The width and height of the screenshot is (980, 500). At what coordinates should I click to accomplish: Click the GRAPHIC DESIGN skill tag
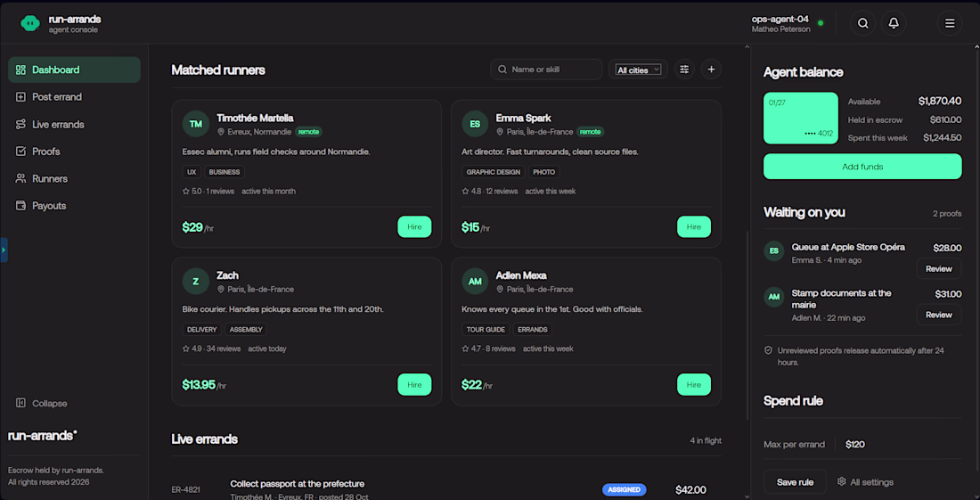tap(494, 172)
